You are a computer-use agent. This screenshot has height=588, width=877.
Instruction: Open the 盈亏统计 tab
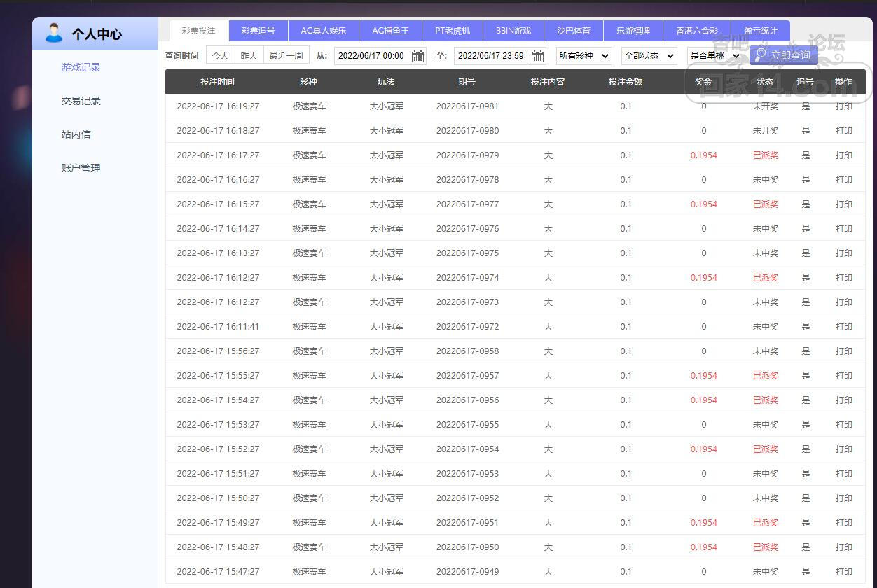(x=760, y=31)
